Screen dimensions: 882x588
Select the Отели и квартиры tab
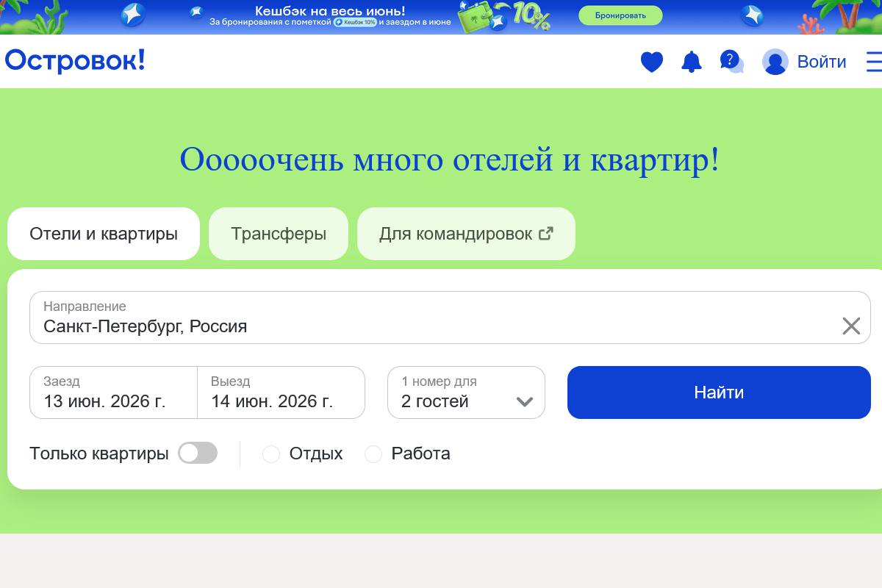point(104,234)
